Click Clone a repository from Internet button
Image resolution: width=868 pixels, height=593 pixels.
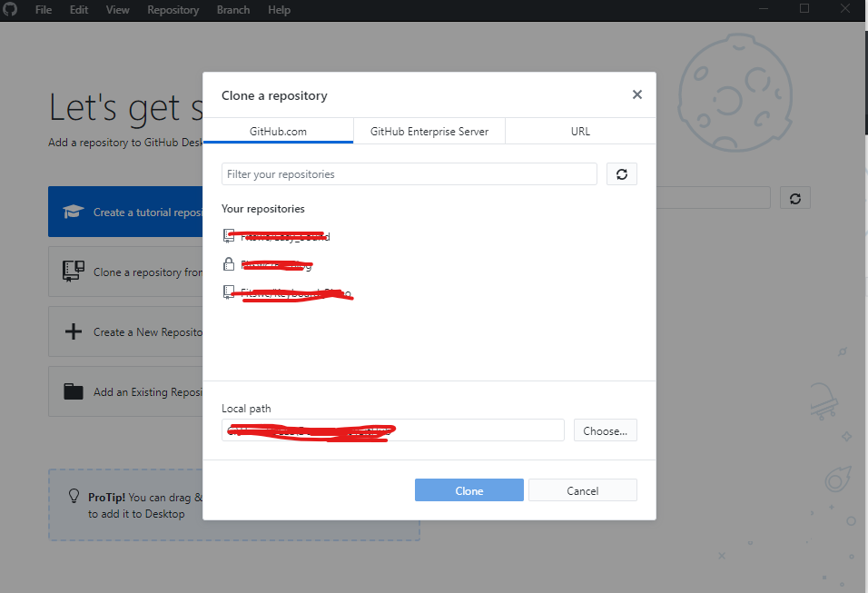[x=125, y=272]
